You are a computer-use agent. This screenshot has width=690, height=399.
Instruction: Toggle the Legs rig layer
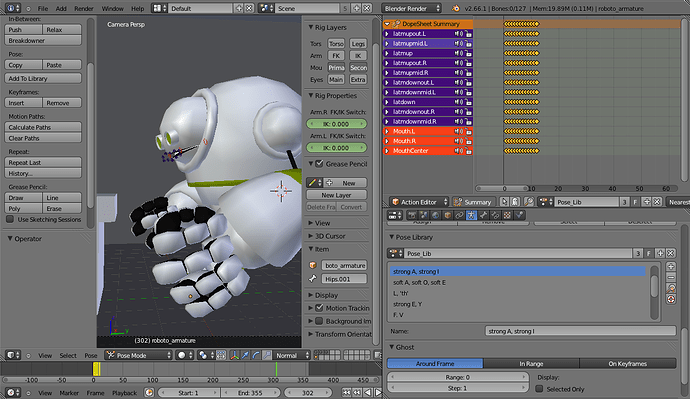pyautogui.click(x=358, y=44)
